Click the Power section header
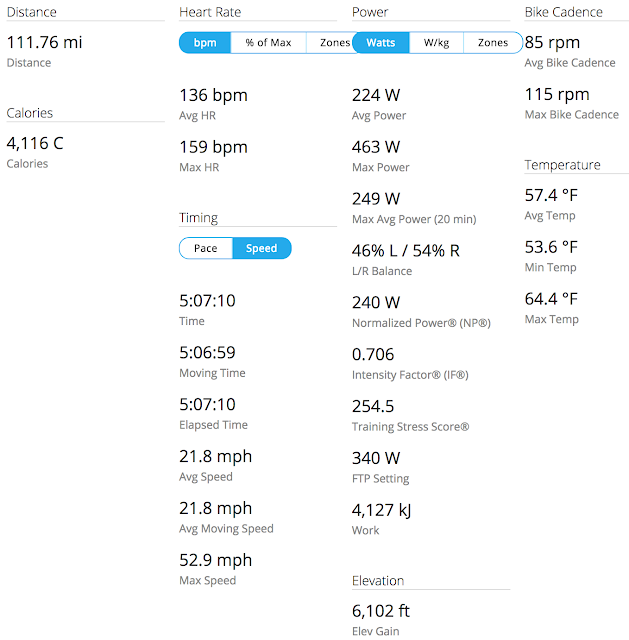This screenshot has width=629, height=640. (370, 12)
